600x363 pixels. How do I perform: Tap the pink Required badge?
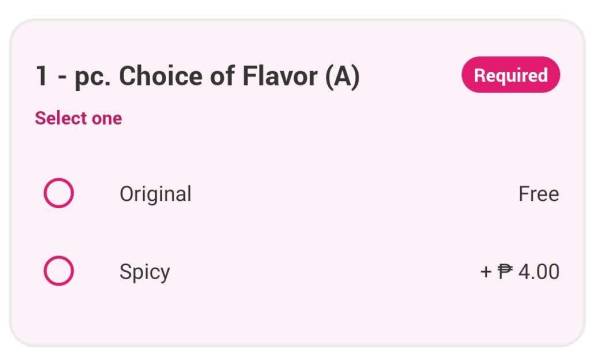(511, 75)
